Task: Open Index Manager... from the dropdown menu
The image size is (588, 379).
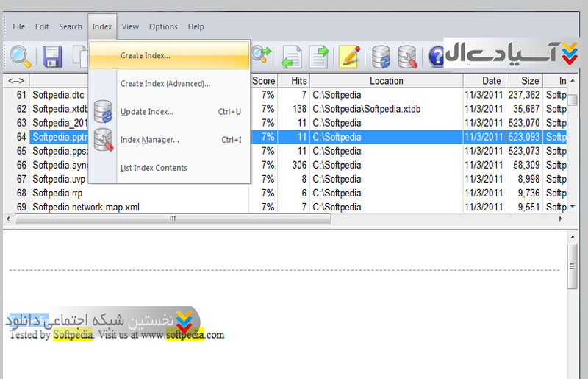Action: pos(149,140)
